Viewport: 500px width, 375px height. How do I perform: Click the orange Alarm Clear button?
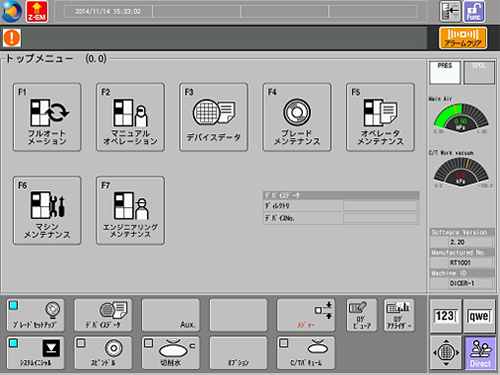coord(463,38)
